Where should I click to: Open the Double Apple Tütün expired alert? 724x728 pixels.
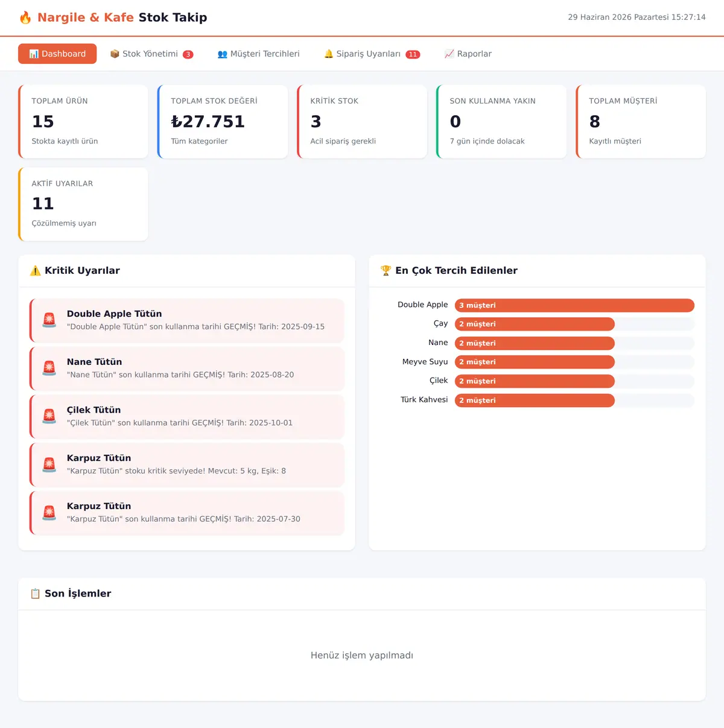click(187, 320)
